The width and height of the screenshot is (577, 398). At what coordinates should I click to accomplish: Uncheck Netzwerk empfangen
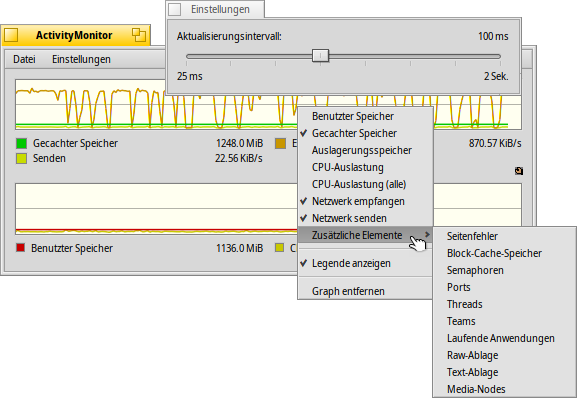365,201
